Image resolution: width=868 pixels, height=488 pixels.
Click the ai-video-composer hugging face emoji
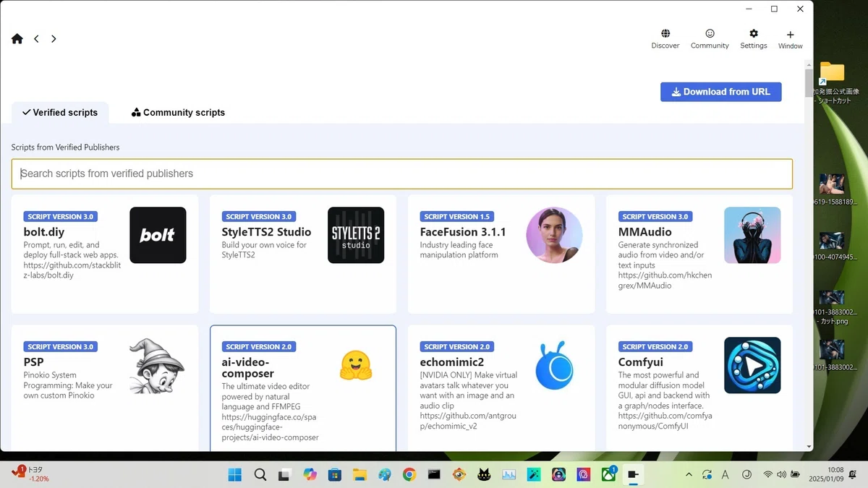(356, 365)
